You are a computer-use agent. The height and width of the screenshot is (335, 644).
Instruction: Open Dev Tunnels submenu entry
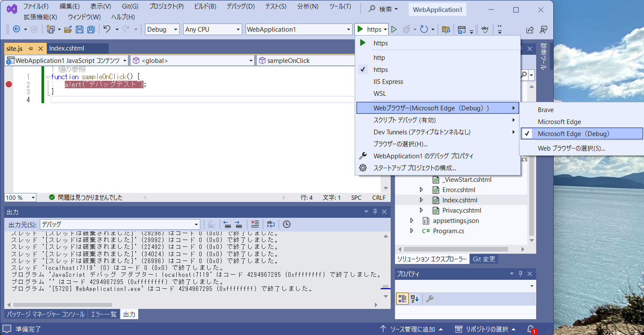pyautogui.click(x=437, y=132)
